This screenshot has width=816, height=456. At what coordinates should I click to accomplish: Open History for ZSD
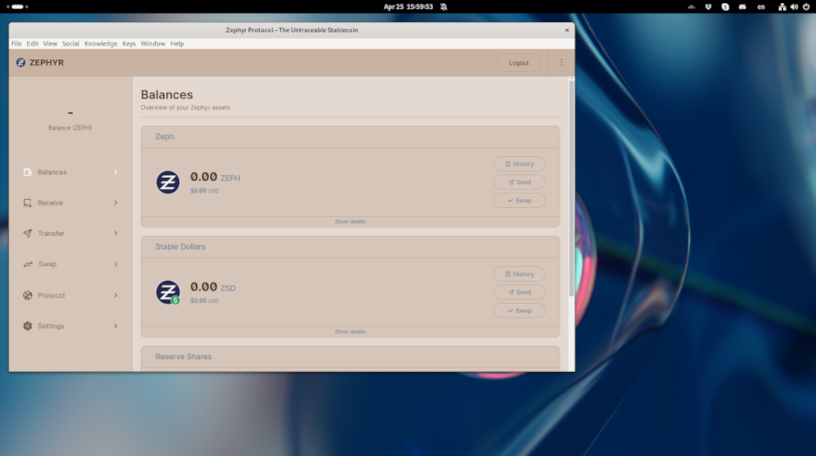519,274
